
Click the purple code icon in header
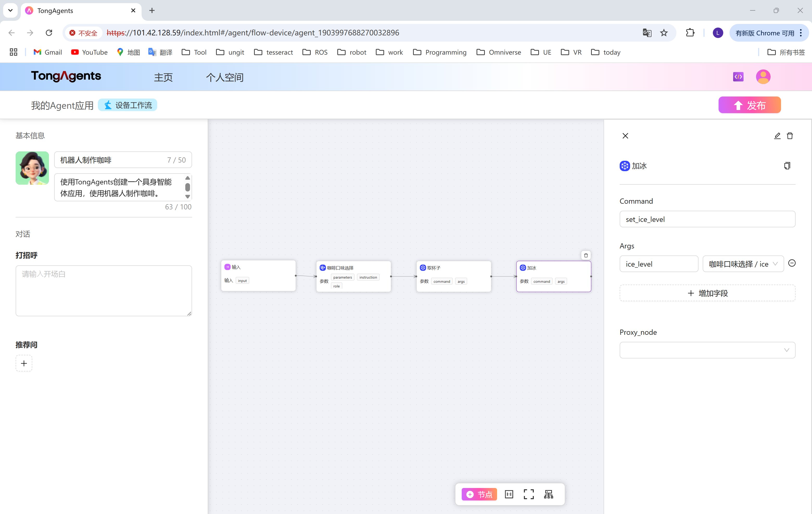point(738,77)
